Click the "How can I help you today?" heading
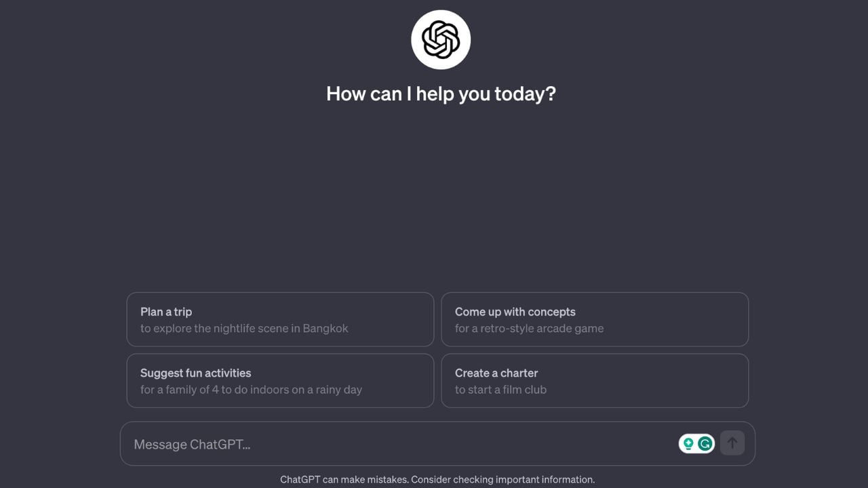Image resolution: width=868 pixels, height=488 pixels. tap(441, 94)
